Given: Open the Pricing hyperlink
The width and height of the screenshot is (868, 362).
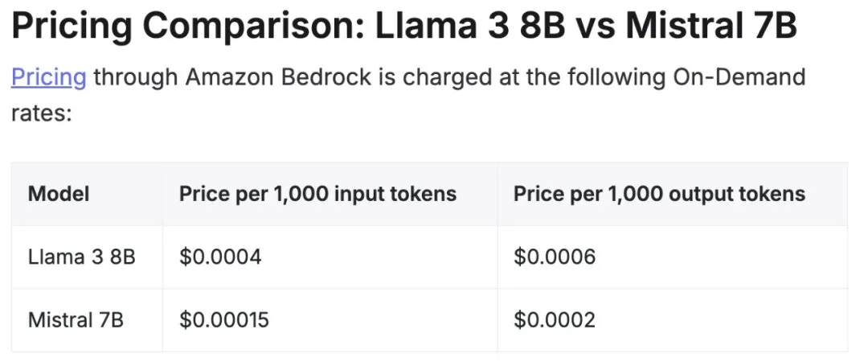Looking at the screenshot, I should click(49, 77).
